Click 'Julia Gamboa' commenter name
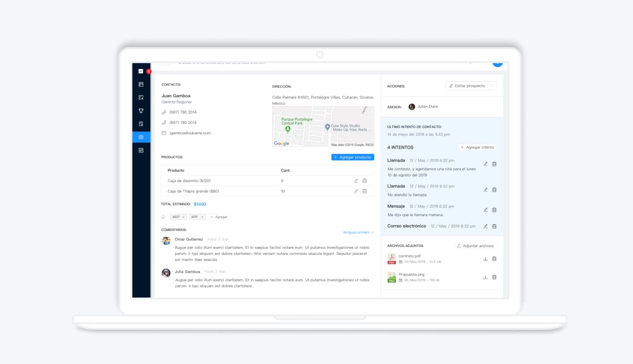 [x=188, y=272]
